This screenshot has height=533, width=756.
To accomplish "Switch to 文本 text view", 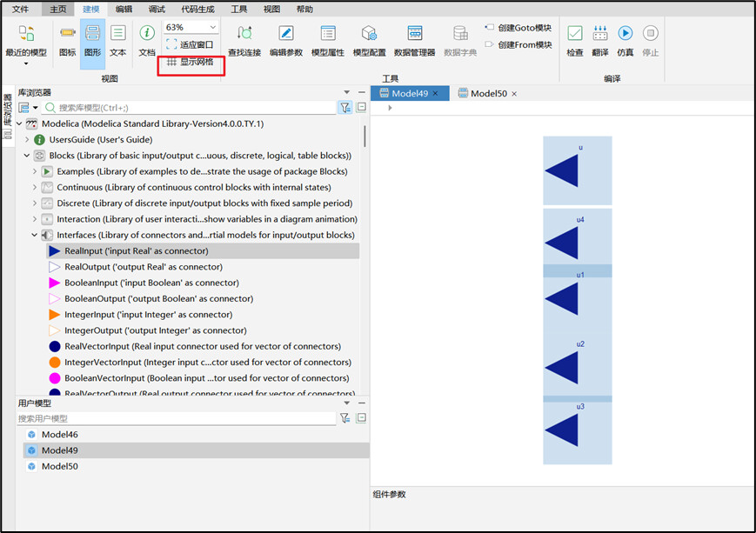I will point(118,42).
